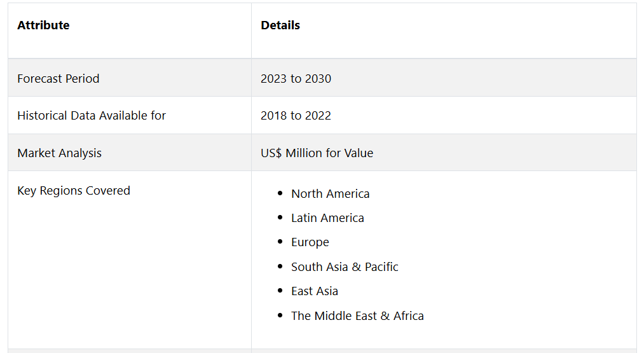Image resolution: width=644 pixels, height=353 pixels.
Task: Select the Forecast Period cell
Action: tap(58, 79)
